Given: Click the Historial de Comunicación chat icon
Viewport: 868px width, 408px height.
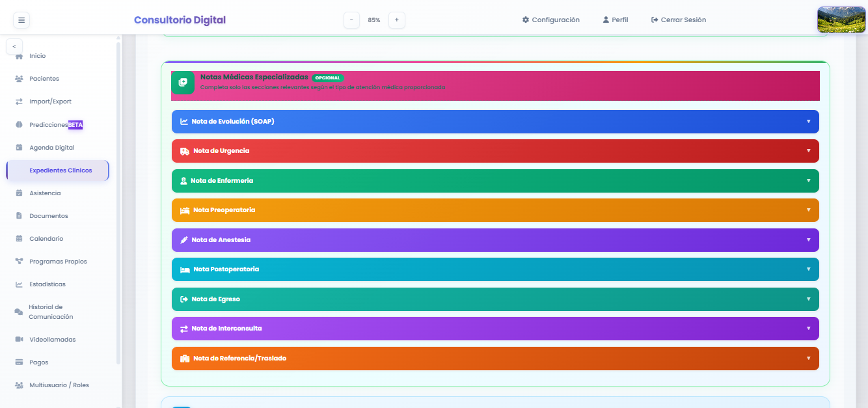Looking at the screenshot, I should click(19, 312).
